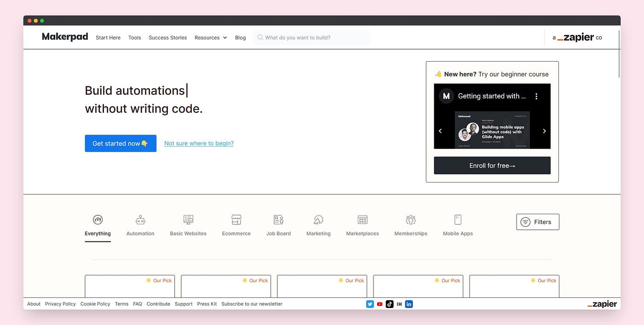
Task: Click the Marketing category icon
Action: [318, 220]
